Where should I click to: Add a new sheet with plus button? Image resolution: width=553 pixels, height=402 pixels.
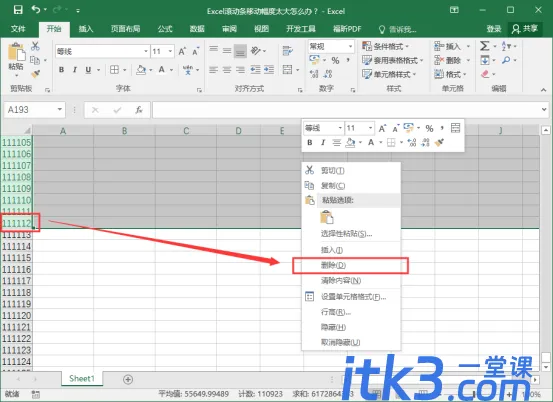[x=128, y=379]
